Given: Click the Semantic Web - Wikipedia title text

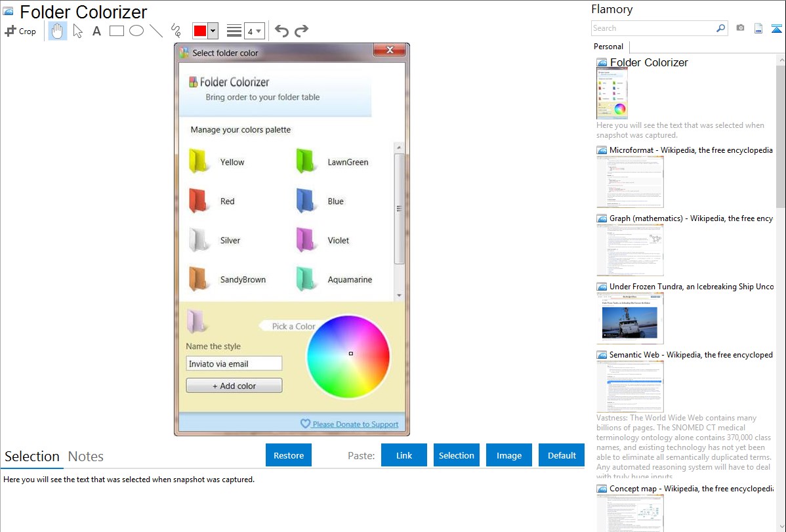Looking at the screenshot, I should pos(691,355).
